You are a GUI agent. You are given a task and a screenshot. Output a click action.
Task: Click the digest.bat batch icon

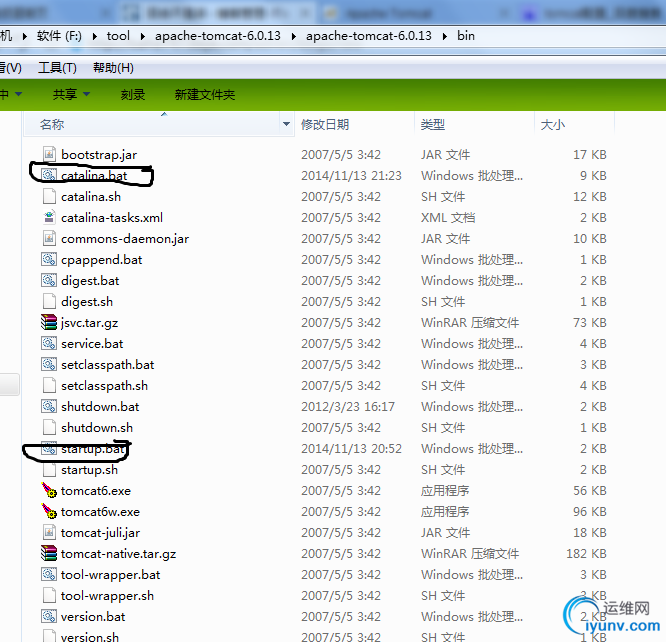click(x=49, y=280)
